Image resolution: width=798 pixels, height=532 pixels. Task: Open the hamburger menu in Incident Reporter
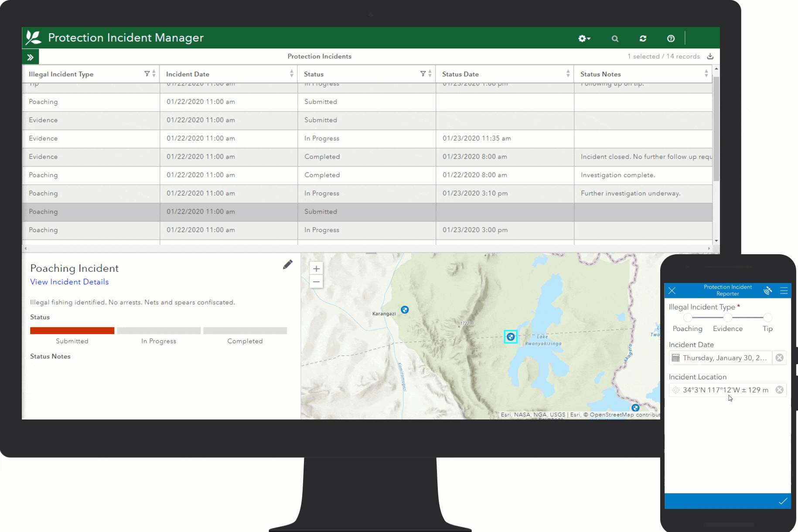(783, 290)
